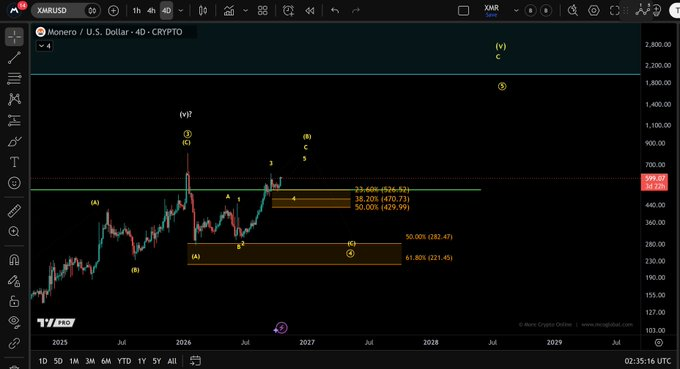Open chart settings hexagon icon
Viewport: 680px width, 369px height.
click(x=594, y=10)
